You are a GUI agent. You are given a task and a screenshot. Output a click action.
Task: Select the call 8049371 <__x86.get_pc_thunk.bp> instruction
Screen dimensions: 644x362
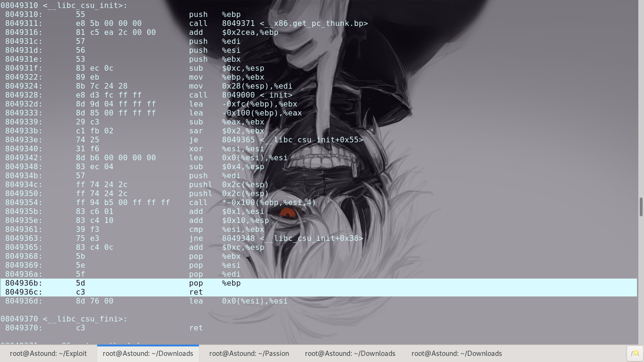(278, 24)
